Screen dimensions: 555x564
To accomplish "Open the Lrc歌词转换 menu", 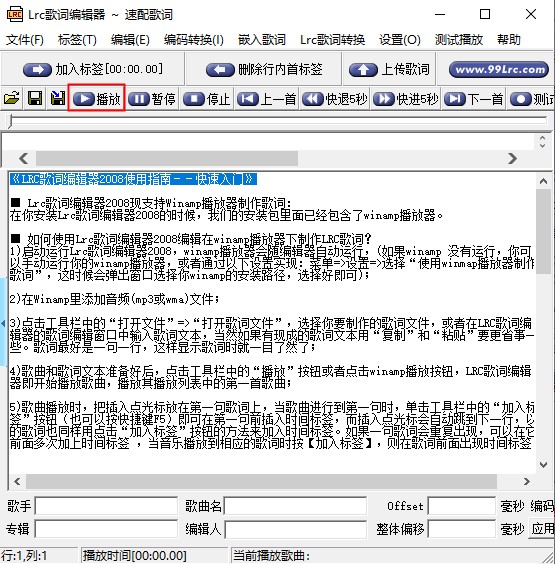I will click(x=332, y=40).
